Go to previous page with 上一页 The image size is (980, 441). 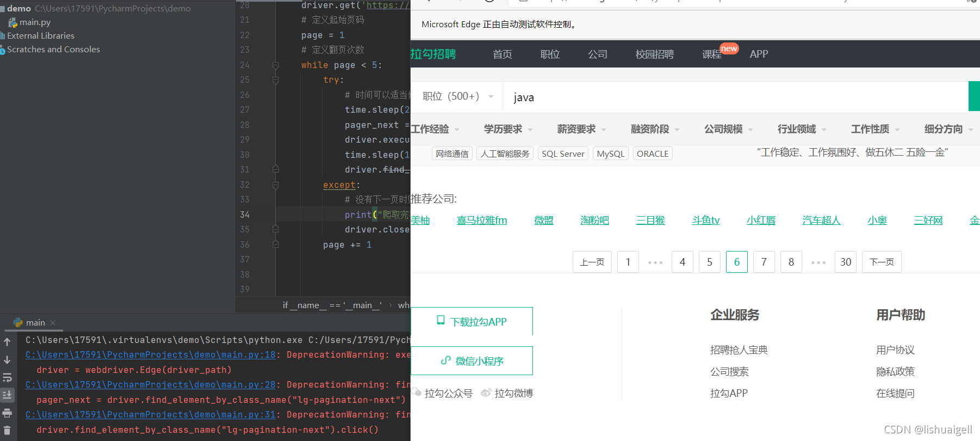click(x=592, y=262)
